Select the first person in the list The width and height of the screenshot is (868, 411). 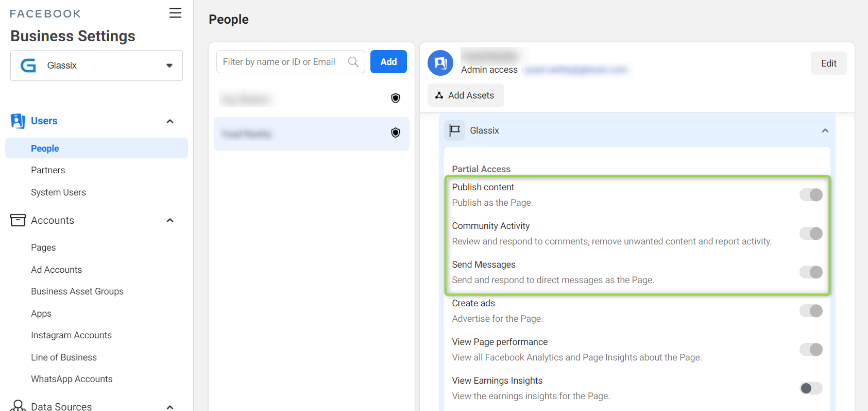311,98
